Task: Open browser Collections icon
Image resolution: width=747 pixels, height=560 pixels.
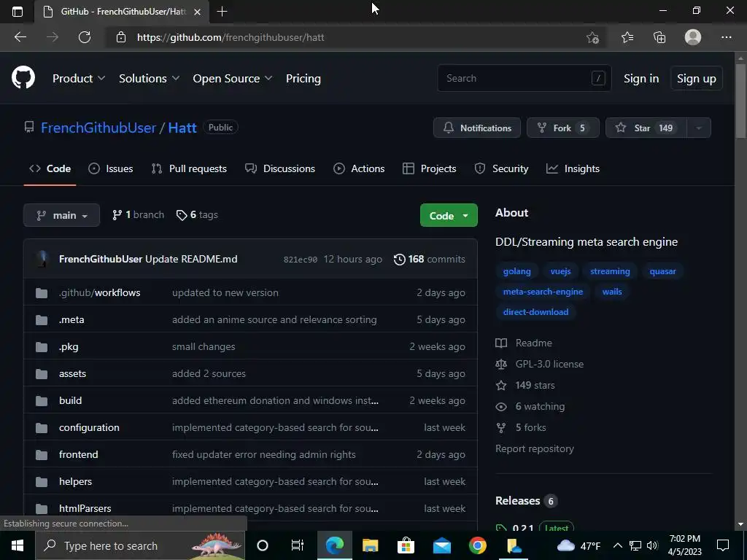Action: (659, 37)
